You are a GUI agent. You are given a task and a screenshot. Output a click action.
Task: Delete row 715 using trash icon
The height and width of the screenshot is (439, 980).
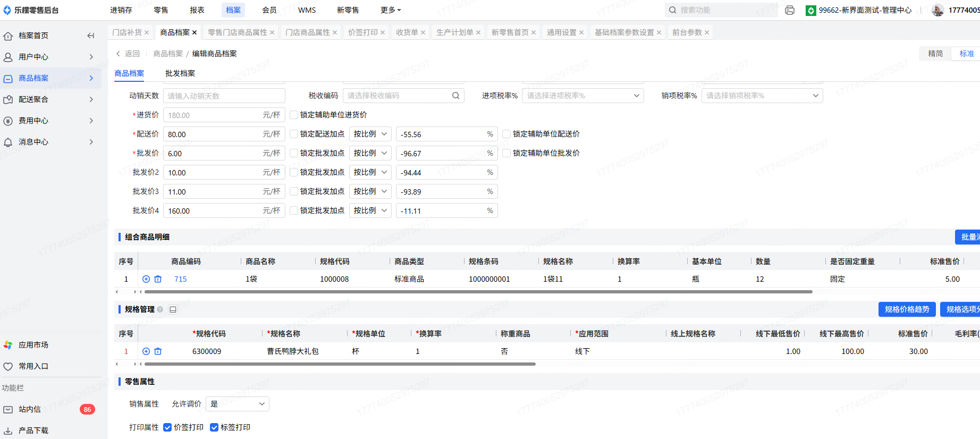point(158,279)
